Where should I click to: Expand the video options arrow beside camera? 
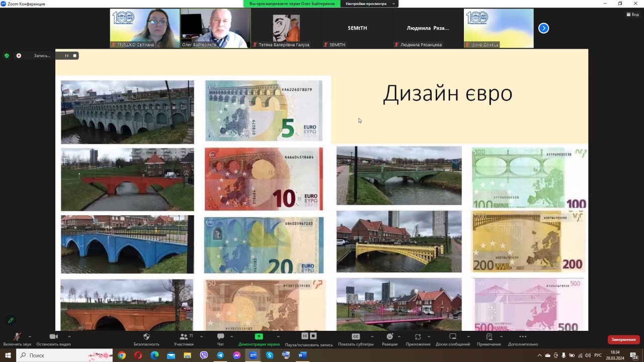(69, 336)
